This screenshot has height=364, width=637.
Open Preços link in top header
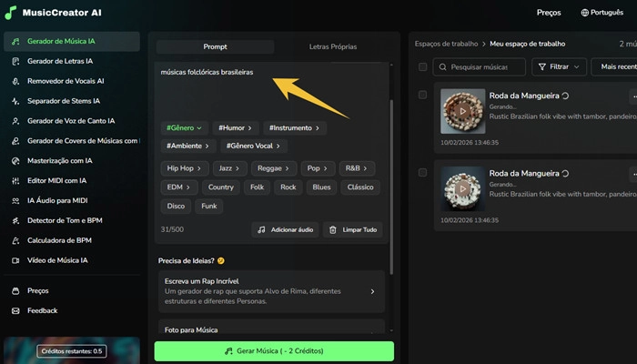pos(549,13)
